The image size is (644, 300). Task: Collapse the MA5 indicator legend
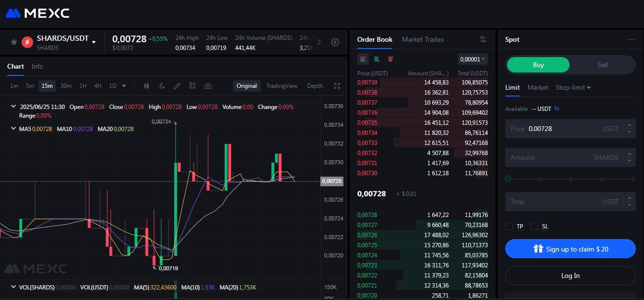(14, 129)
